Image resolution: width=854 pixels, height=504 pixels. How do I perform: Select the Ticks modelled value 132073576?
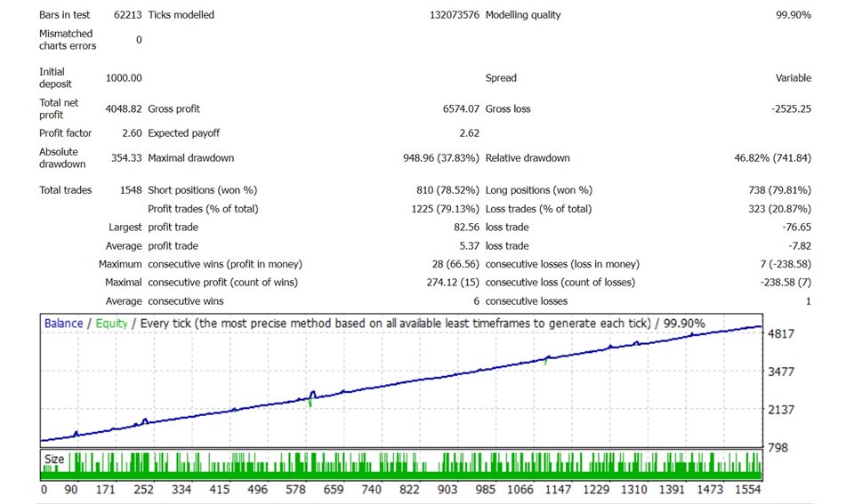click(x=455, y=15)
